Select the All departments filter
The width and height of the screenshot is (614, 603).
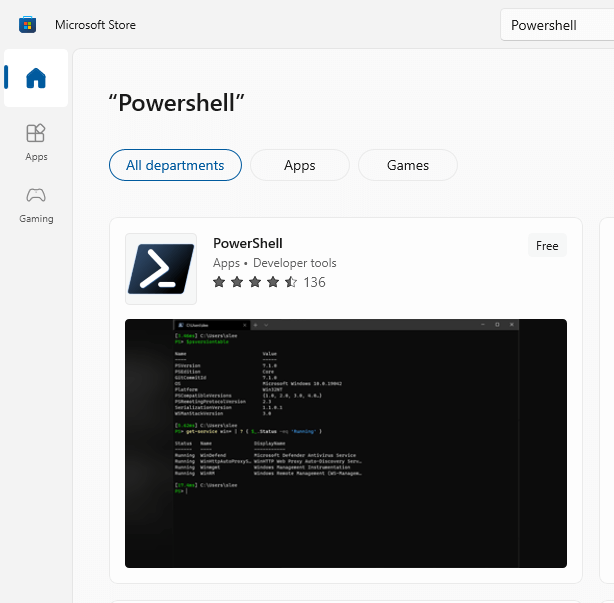click(x=175, y=165)
